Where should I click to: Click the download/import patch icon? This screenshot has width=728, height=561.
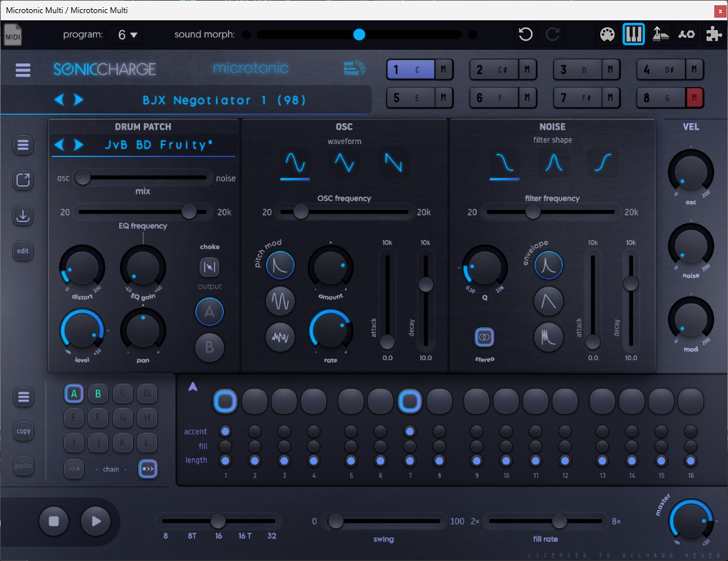click(23, 216)
